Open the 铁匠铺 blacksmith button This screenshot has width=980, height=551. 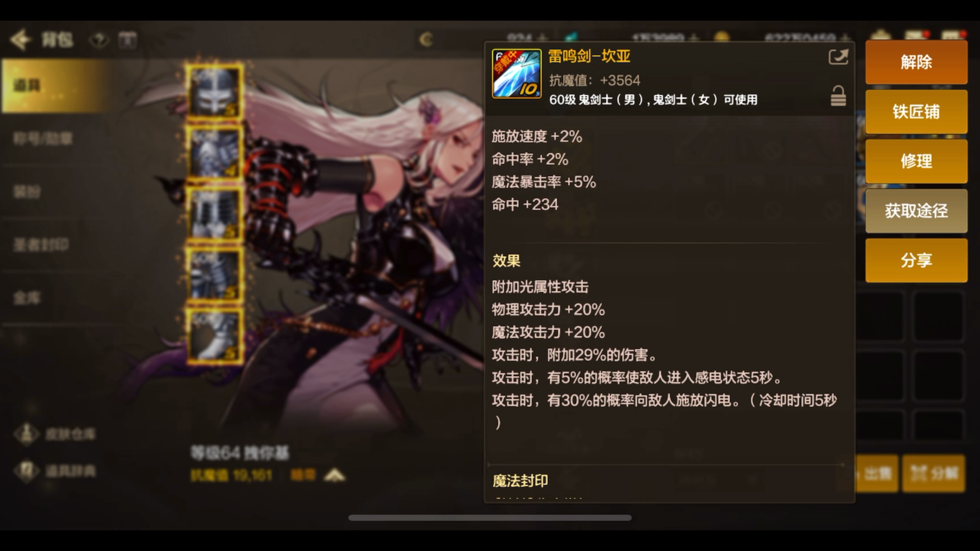(x=916, y=112)
